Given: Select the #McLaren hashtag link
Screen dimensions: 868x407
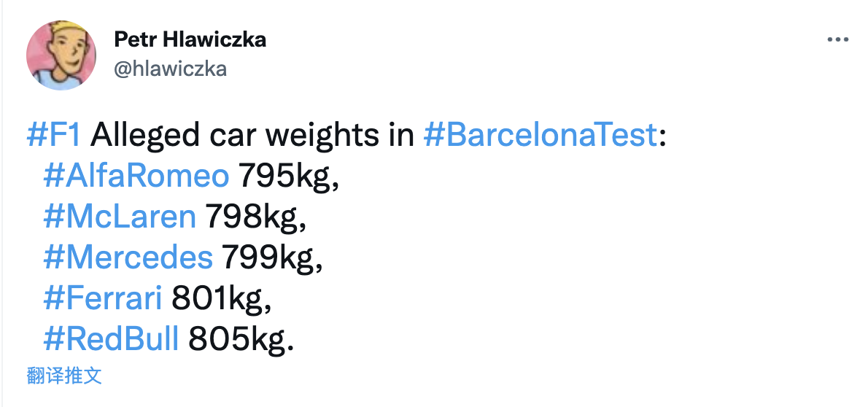Looking at the screenshot, I should click(x=120, y=217).
